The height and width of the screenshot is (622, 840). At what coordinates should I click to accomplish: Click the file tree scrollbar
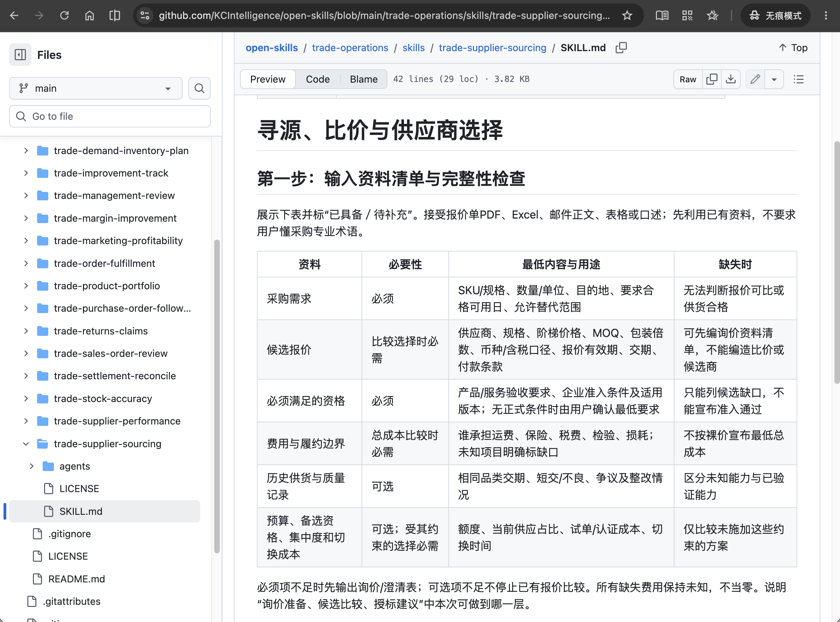point(217,396)
